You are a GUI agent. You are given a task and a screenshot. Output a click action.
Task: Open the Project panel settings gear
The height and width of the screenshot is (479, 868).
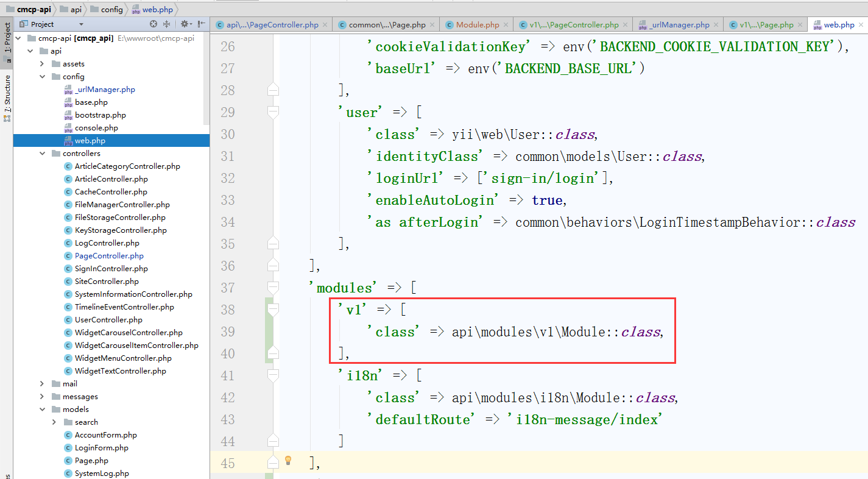185,24
